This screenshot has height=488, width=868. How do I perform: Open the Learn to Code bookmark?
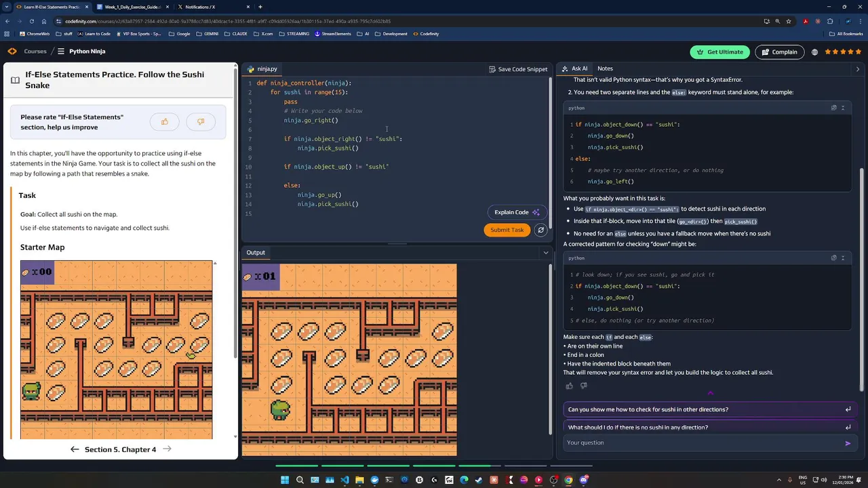pyautogui.click(x=94, y=34)
